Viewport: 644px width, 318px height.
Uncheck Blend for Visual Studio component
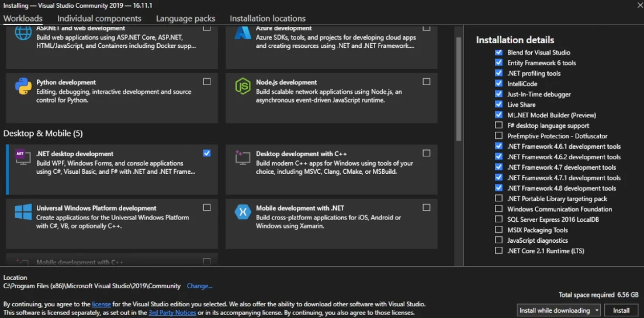coord(498,52)
